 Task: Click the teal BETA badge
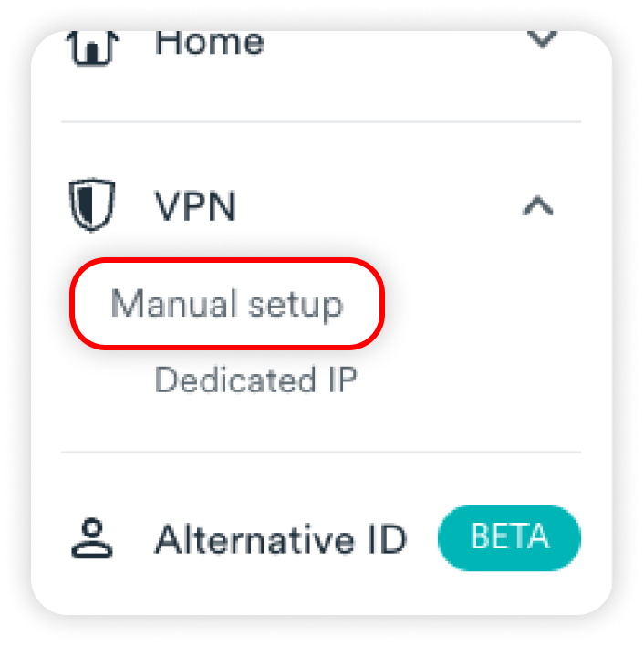pos(509,537)
